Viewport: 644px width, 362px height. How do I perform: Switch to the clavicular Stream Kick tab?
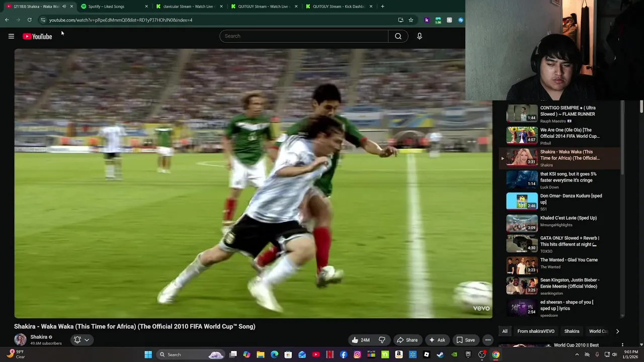click(x=188, y=7)
